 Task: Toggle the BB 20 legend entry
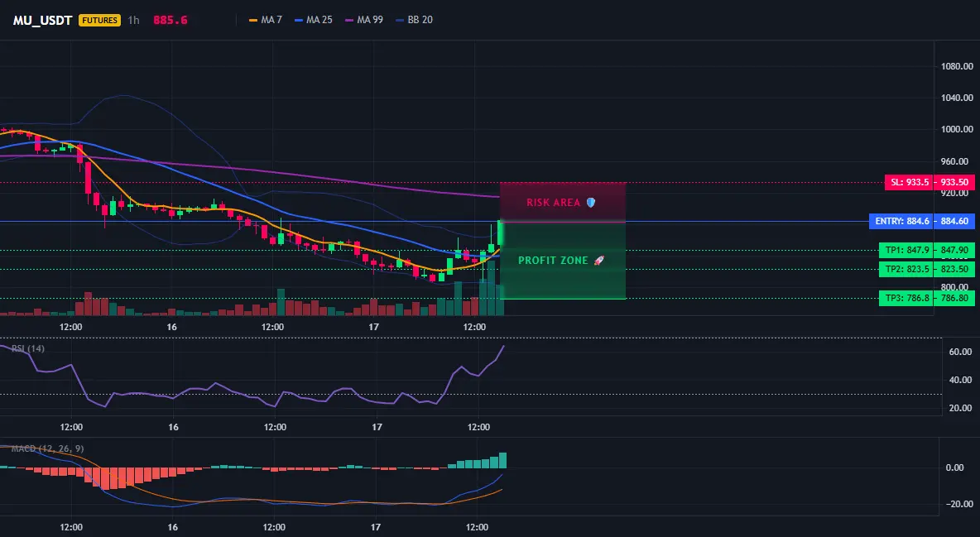pos(415,20)
